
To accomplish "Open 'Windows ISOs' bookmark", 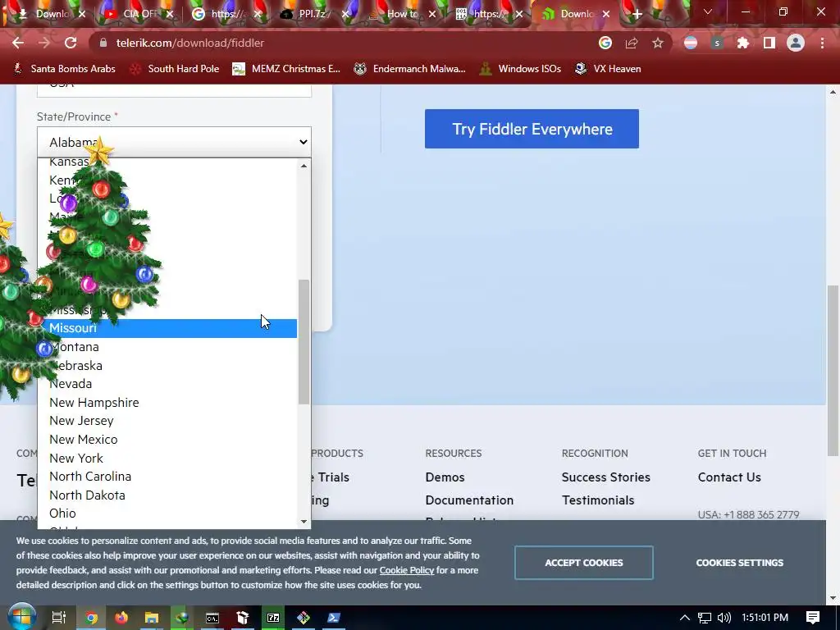I will (520, 69).
